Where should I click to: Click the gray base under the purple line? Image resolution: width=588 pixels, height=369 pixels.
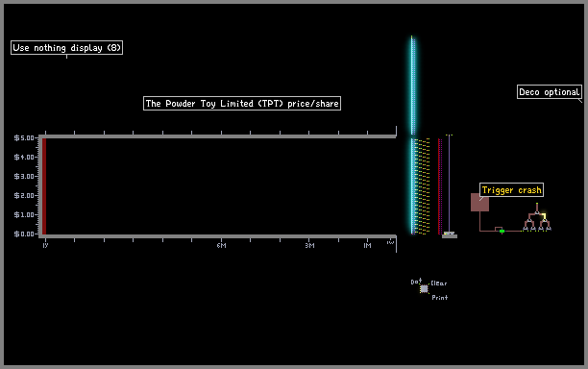point(450,235)
